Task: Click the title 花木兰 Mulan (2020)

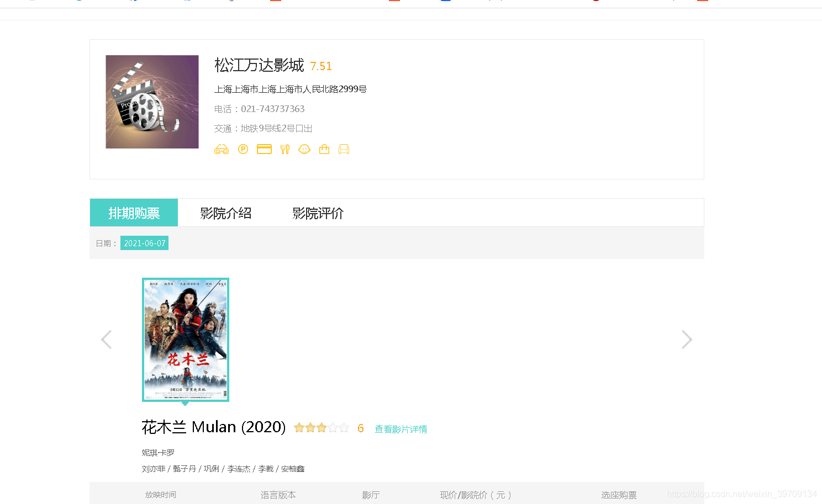Action: pos(214,427)
